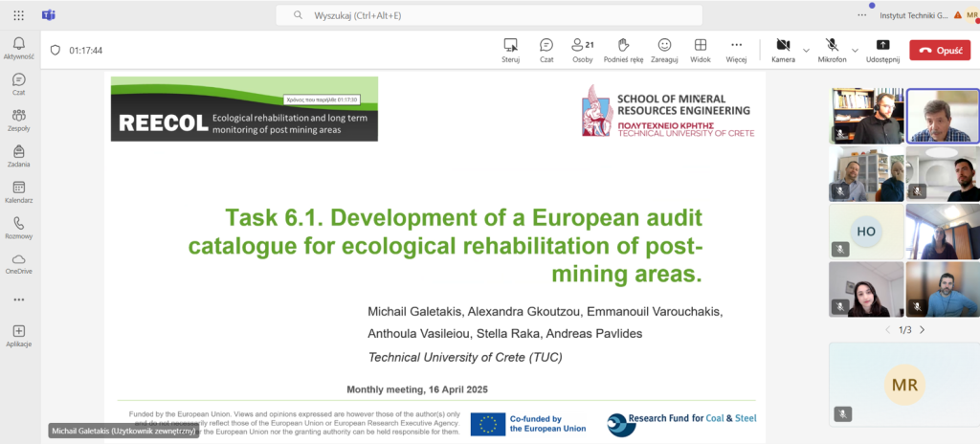Screen dimensions: 980x444
Task: Expand camera options arrow
Action: point(806,50)
